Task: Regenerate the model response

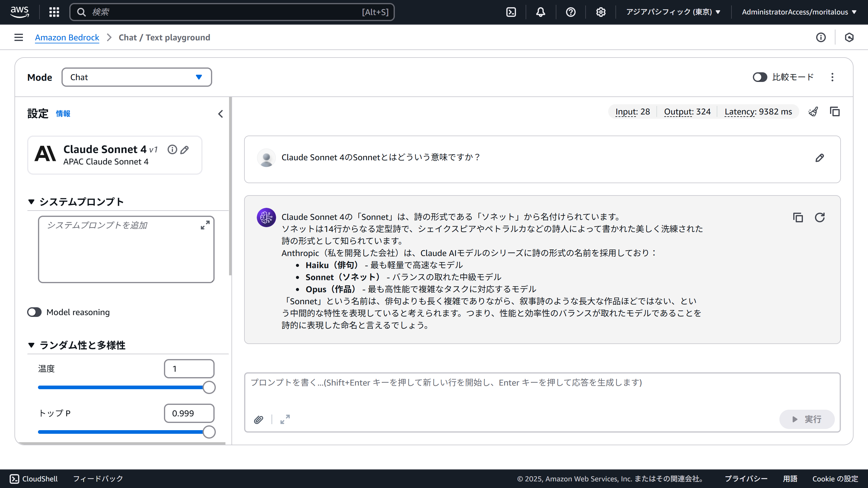Action: coord(820,217)
